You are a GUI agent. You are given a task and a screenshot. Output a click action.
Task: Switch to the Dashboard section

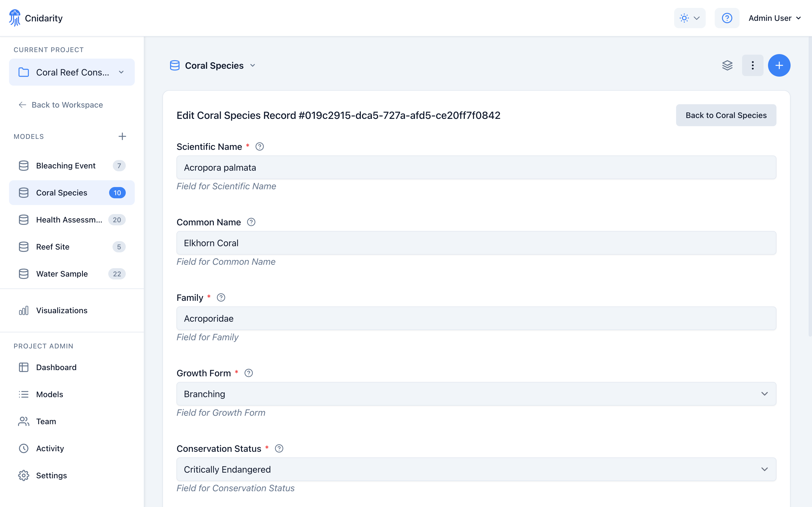[x=56, y=367]
